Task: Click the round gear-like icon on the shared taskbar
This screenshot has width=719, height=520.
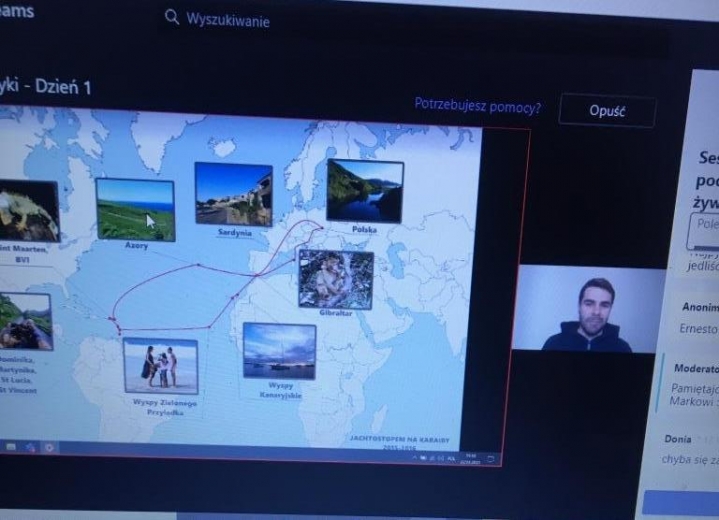Action: (x=49, y=448)
